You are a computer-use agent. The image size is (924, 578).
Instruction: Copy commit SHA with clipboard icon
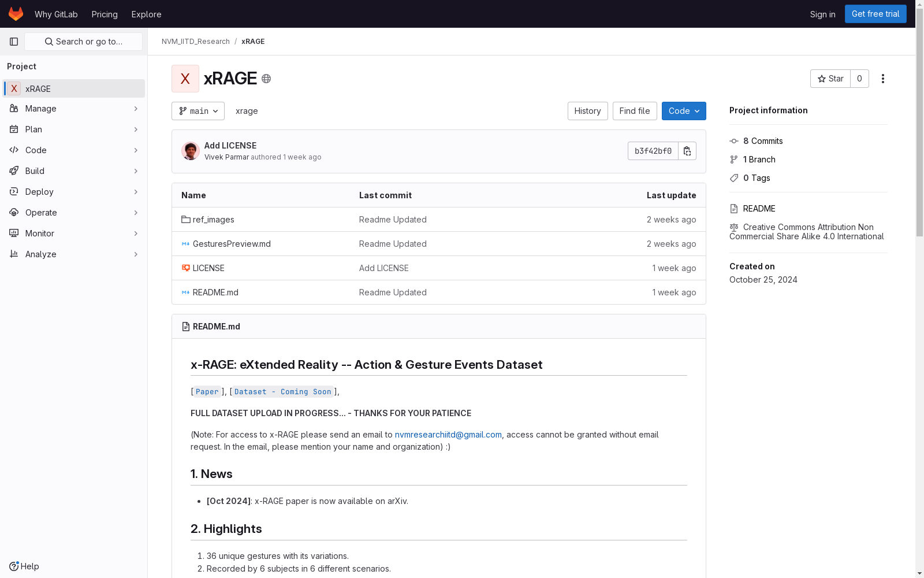tap(687, 151)
